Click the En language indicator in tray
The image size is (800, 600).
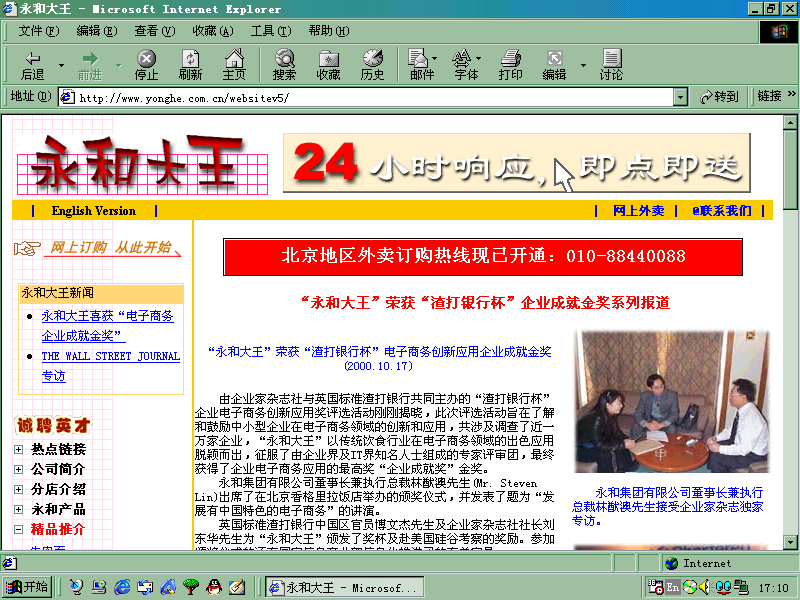(x=673, y=587)
